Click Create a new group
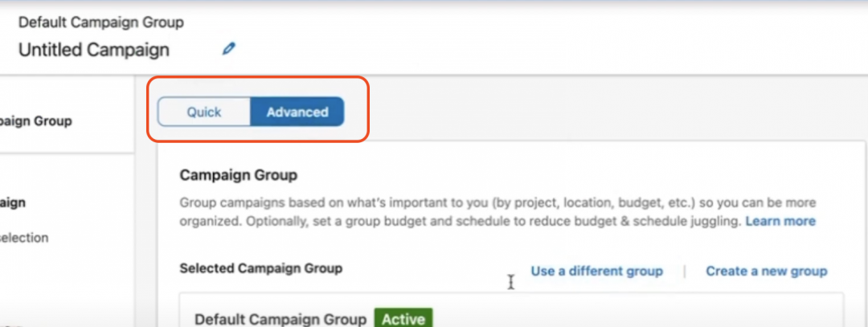 (x=766, y=271)
